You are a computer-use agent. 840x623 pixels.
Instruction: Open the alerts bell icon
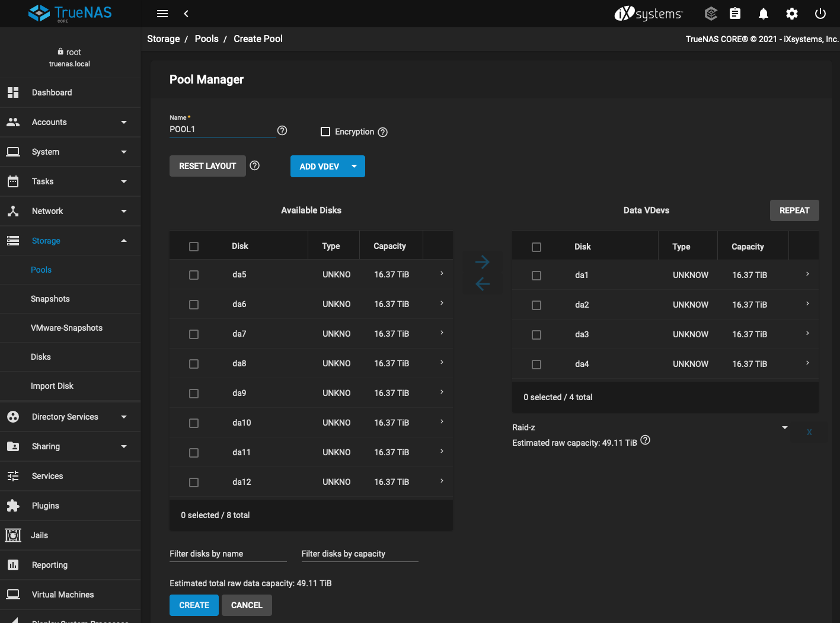point(764,13)
